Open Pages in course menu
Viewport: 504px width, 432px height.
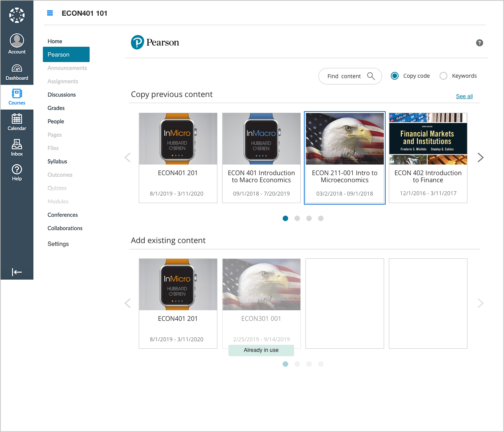click(55, 135)
